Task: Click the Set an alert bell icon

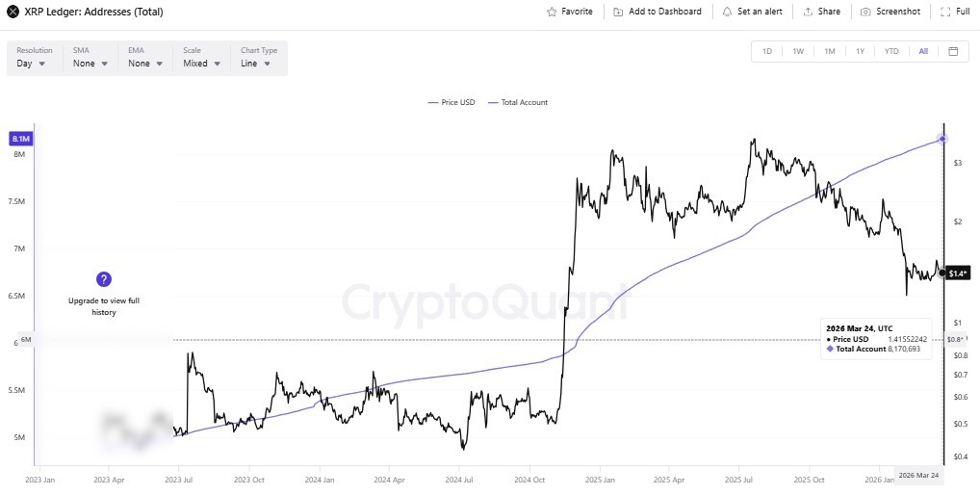Action: [727, 12]
